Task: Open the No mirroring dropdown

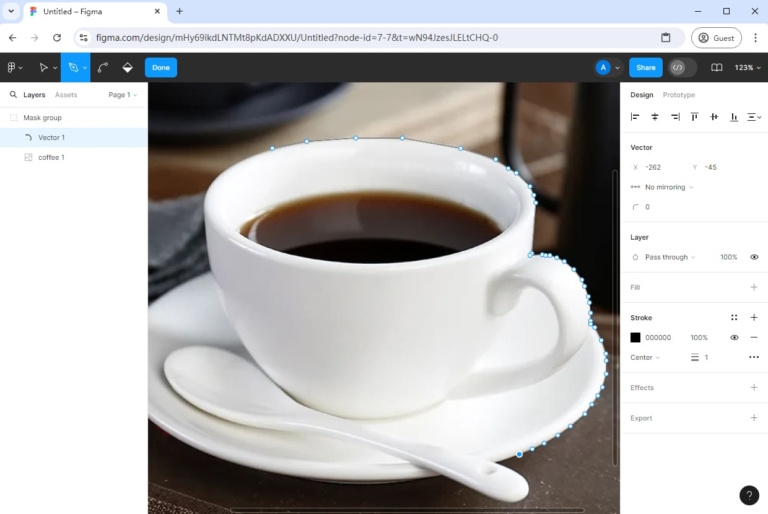Action: pos(667,187)
